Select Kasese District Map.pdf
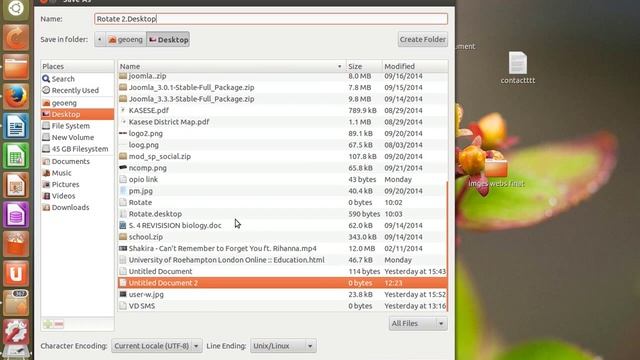Screen dimensions: 640x360 [282, 122]
